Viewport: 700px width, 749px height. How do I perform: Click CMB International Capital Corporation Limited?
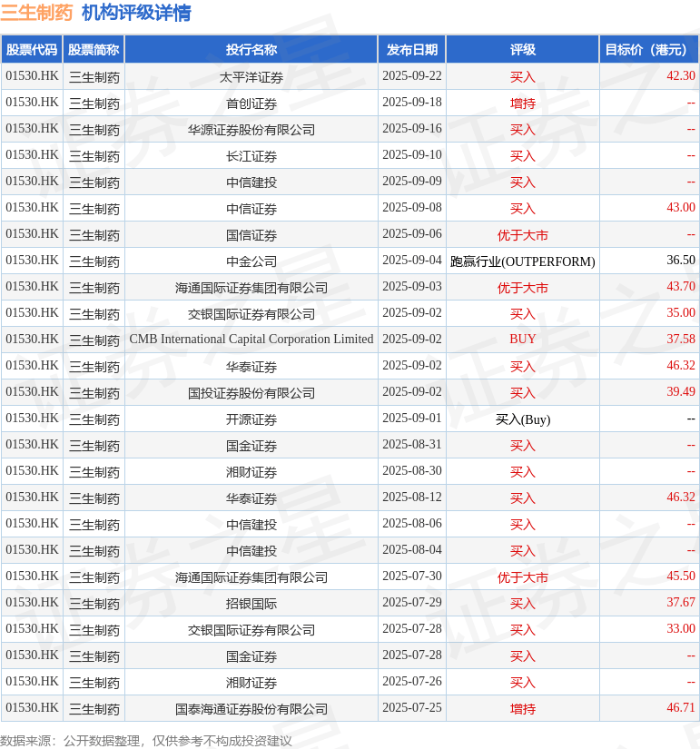coord(251,340)
